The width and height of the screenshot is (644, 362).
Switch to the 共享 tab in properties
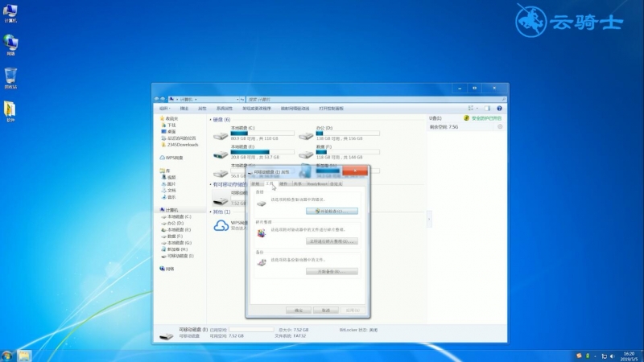point(298,184)
